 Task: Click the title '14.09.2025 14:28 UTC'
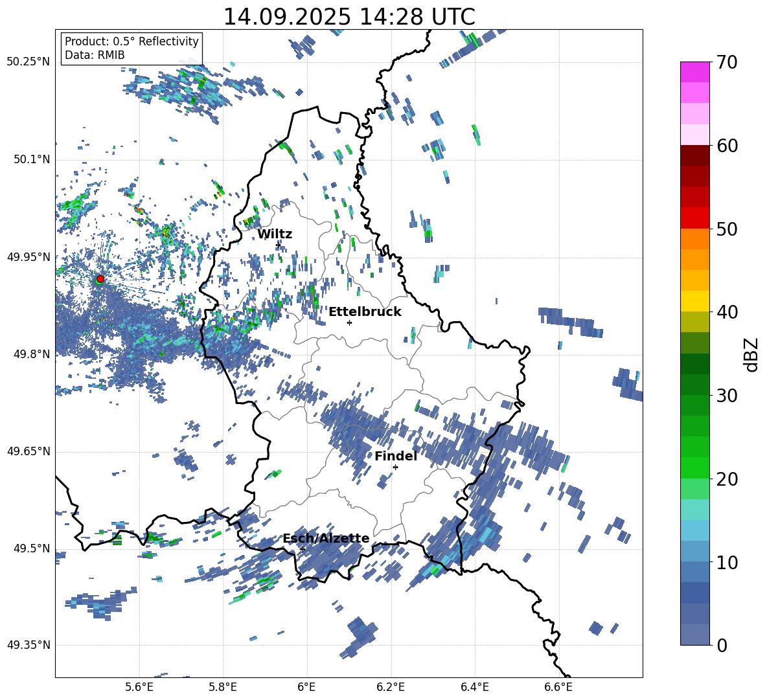pos(349,17)
